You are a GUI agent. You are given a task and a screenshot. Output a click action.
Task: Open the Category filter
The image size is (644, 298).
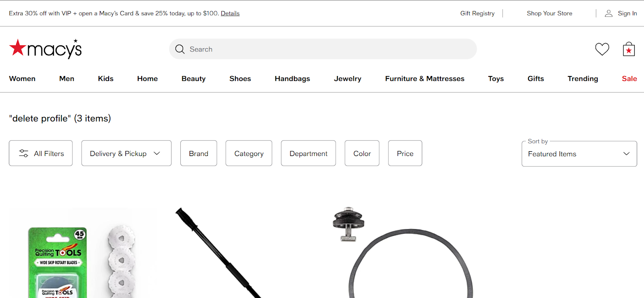click(x=249, y=153)
